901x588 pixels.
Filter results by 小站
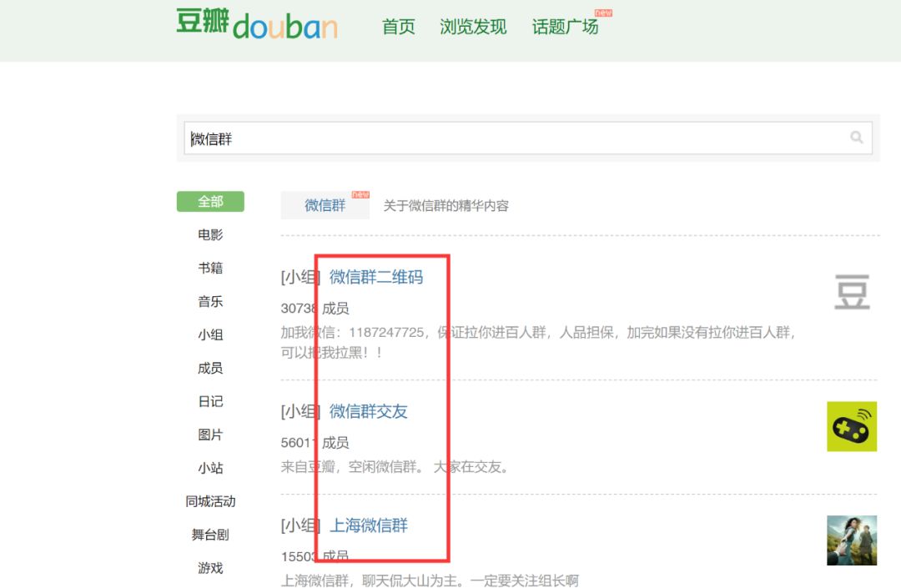pos(210,468)
